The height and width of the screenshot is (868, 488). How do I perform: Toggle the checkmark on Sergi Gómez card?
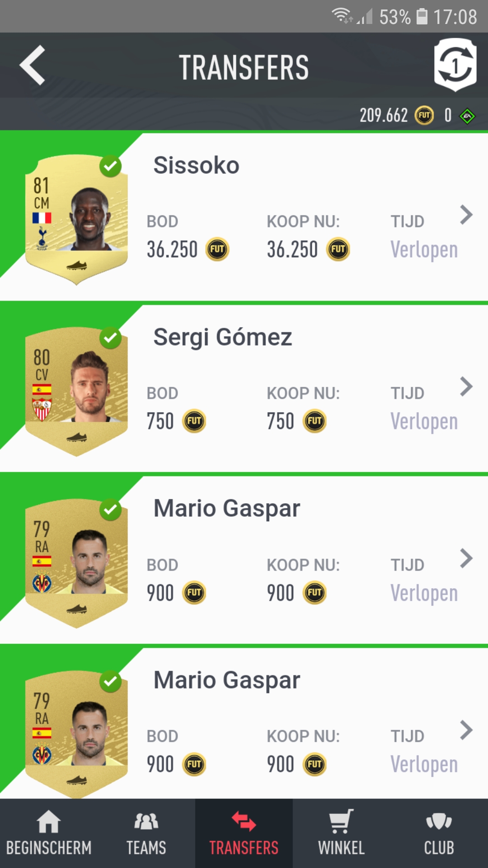pyautogui.click(x=111, y=338)
